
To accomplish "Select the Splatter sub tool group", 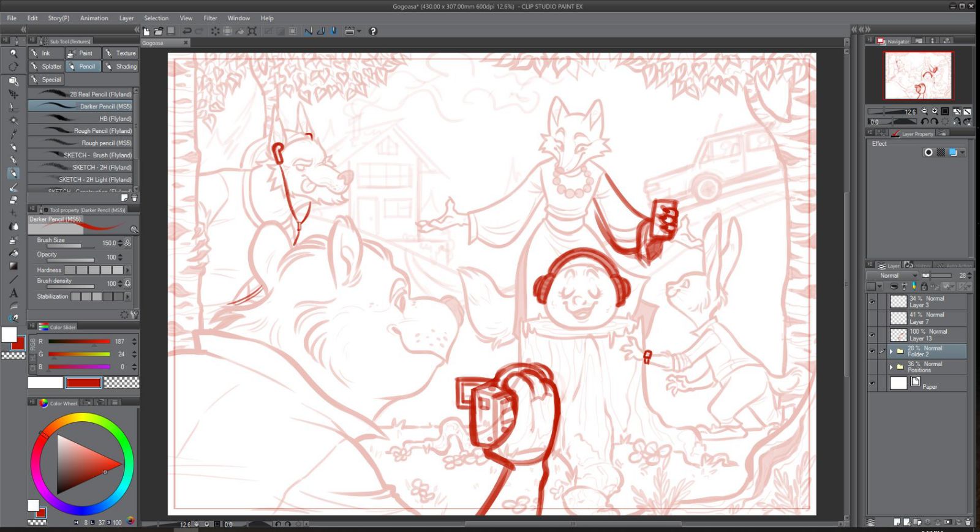I will pos(46,67).
